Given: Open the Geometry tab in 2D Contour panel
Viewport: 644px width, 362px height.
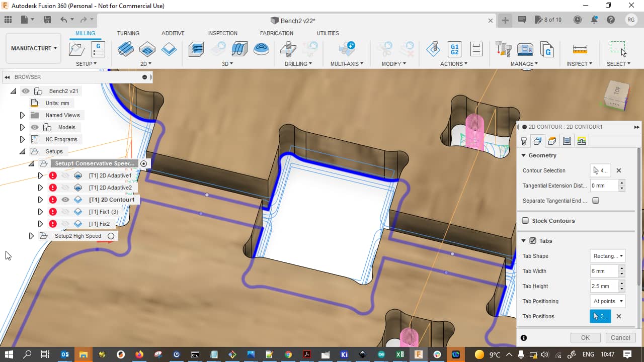Looking at the screenshot, I should (x=537, y=141).
